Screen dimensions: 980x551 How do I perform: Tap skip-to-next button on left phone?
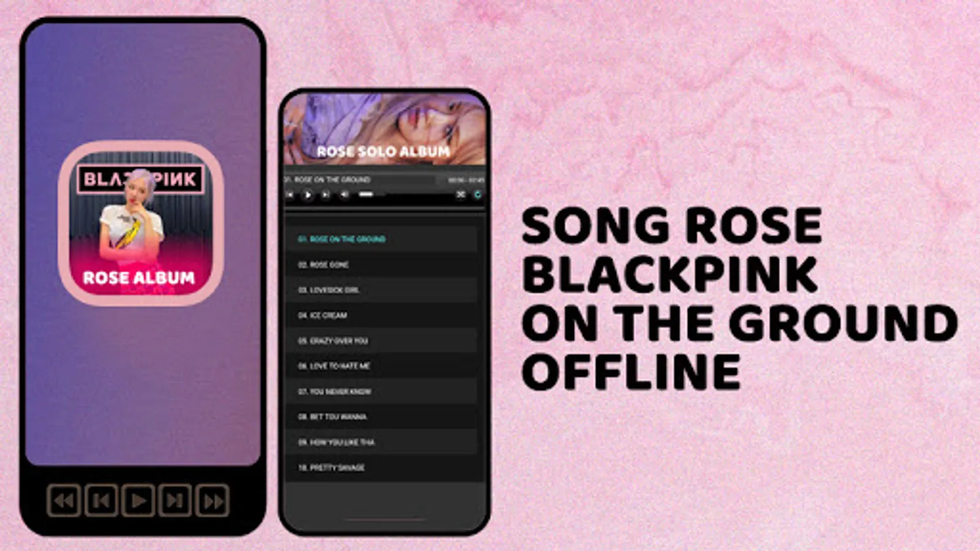point(175,500)
